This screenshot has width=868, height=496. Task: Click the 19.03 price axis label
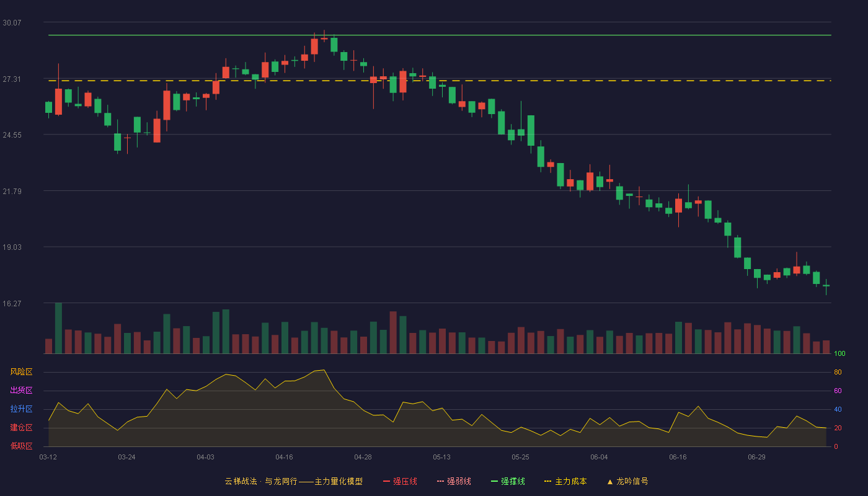coord(12,247)
